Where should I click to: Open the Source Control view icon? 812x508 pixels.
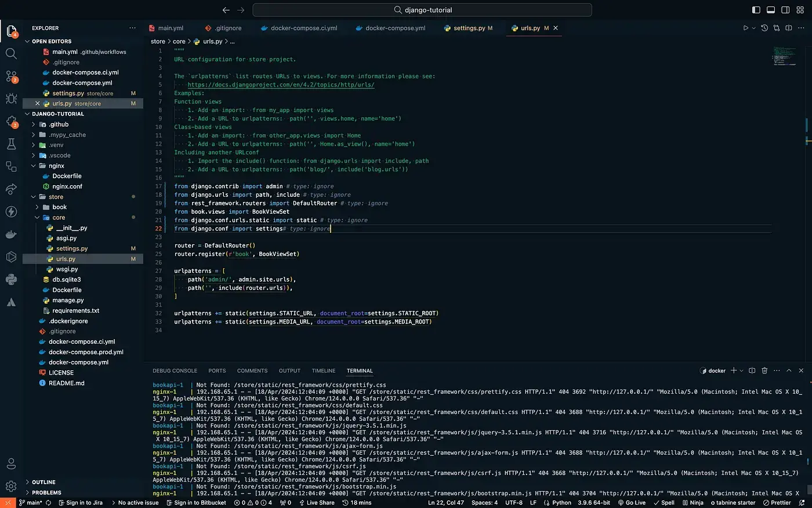(11, 76)
